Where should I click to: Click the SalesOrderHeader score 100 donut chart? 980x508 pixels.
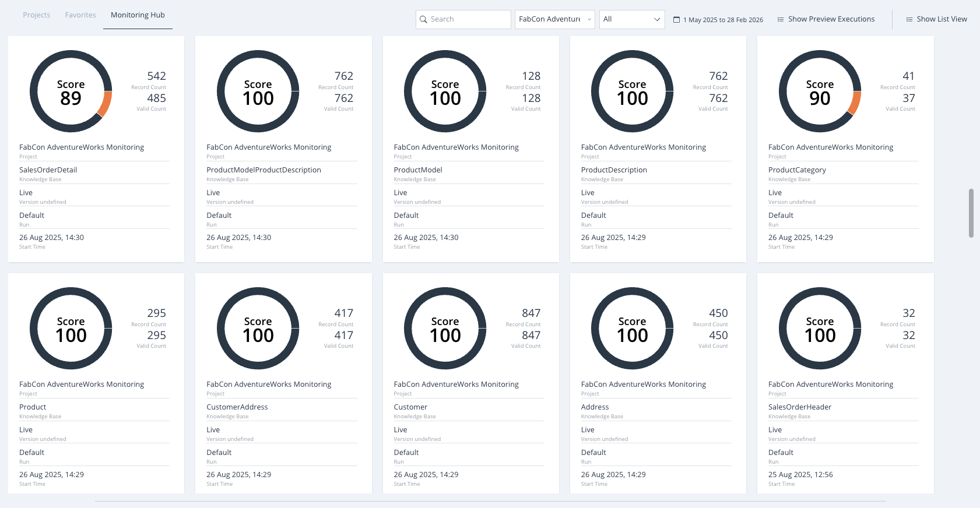tap(820, 329)
